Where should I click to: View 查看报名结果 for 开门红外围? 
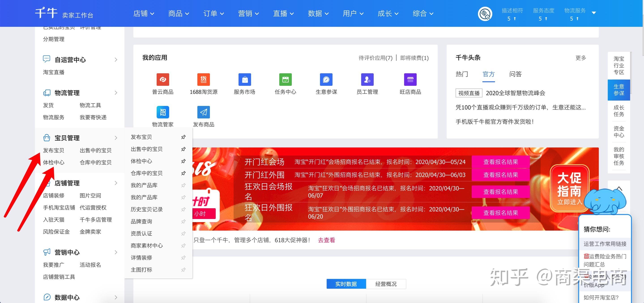pos(501,175)
